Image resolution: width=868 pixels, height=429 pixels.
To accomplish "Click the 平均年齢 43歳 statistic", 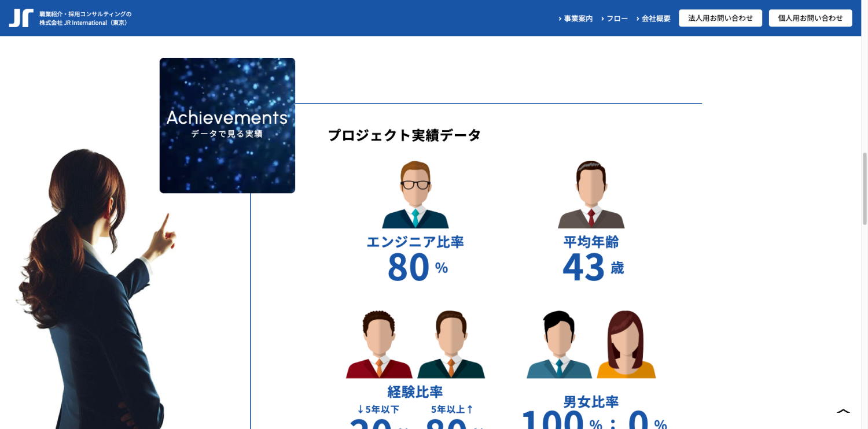I will coord(591,260).
